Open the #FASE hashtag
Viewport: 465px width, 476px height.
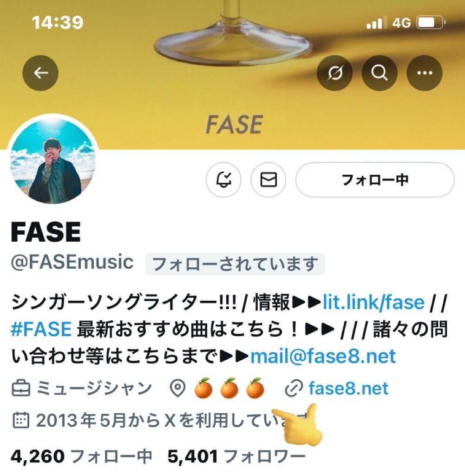click(x=41, y=329)
